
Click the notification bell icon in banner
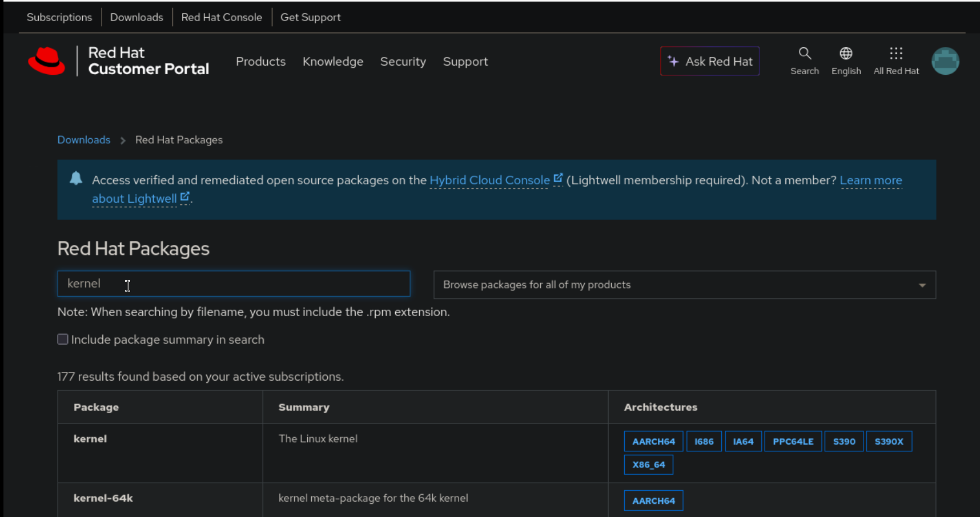coord(76,179)
